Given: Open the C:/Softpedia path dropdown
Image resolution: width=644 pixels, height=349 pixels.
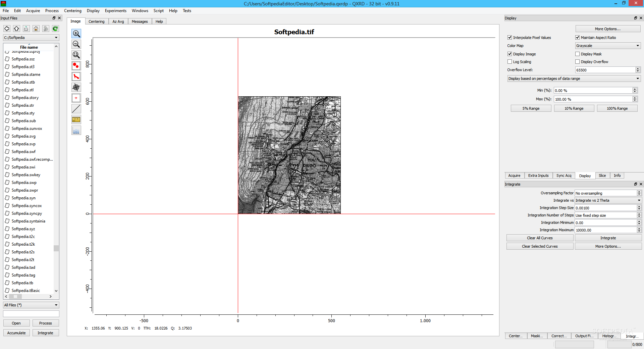Looking at the screenshot, I should tap(31, 38).
